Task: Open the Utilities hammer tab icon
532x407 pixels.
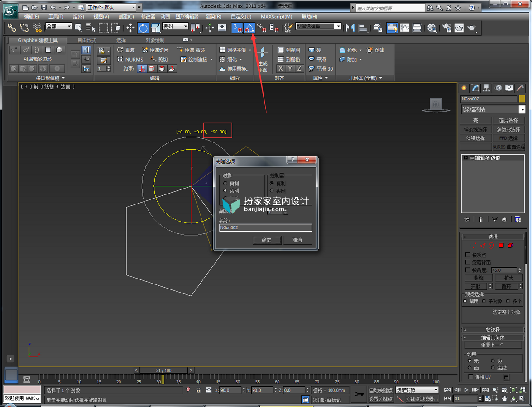Action: pyautogui.click(x=520, y=88)
